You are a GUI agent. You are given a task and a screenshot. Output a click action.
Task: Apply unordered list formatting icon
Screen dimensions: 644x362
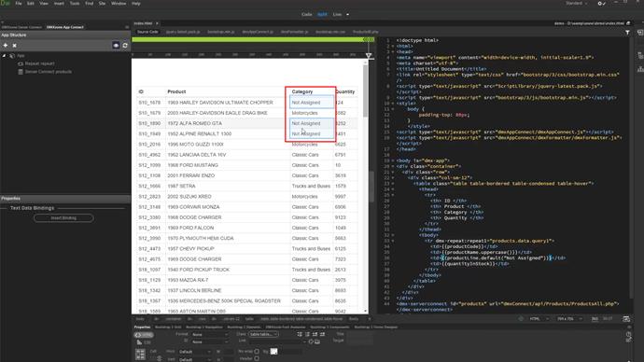pyautogui.click(x=300, y=334)
